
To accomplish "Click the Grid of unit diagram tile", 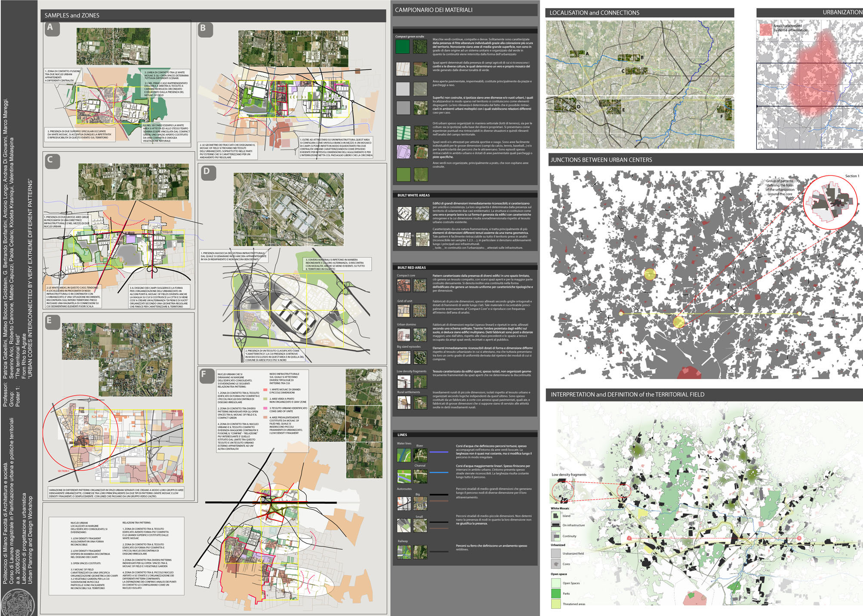I will click(x=404, y=310).
